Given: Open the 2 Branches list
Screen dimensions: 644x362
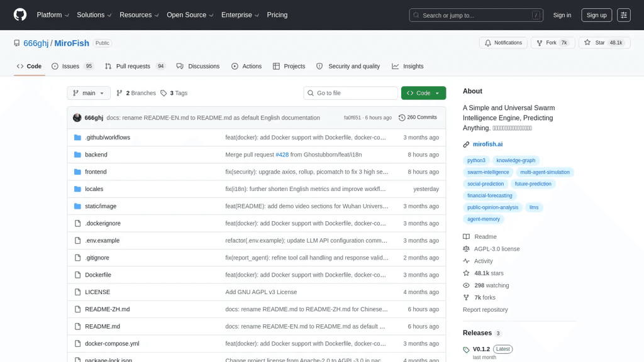Looking at the screenshot, I should (x=136, y=93).
